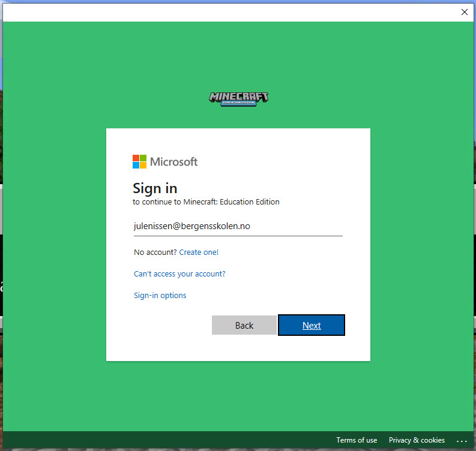The height and width of the screenshot is (451, 476).
Task: Open Privacy & cookies link
Action: click(x=417, y=440)
